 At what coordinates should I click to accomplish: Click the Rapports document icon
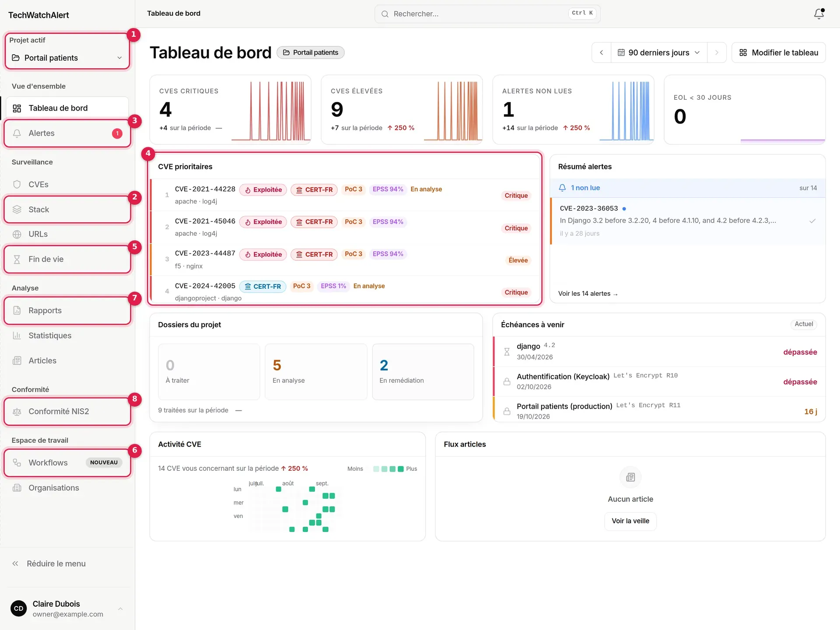click(17, 310)
